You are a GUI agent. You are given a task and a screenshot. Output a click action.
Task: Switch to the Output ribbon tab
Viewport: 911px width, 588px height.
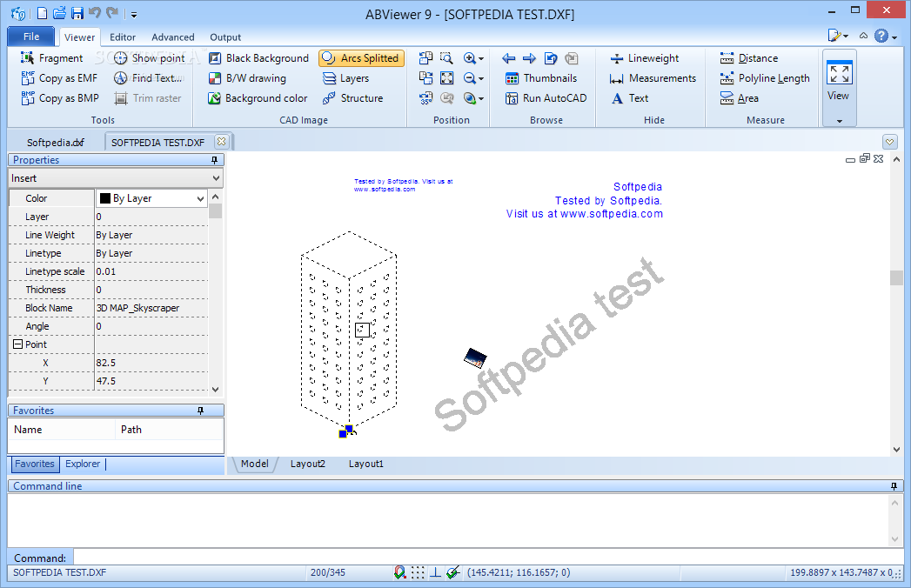[x=225, y=37]
